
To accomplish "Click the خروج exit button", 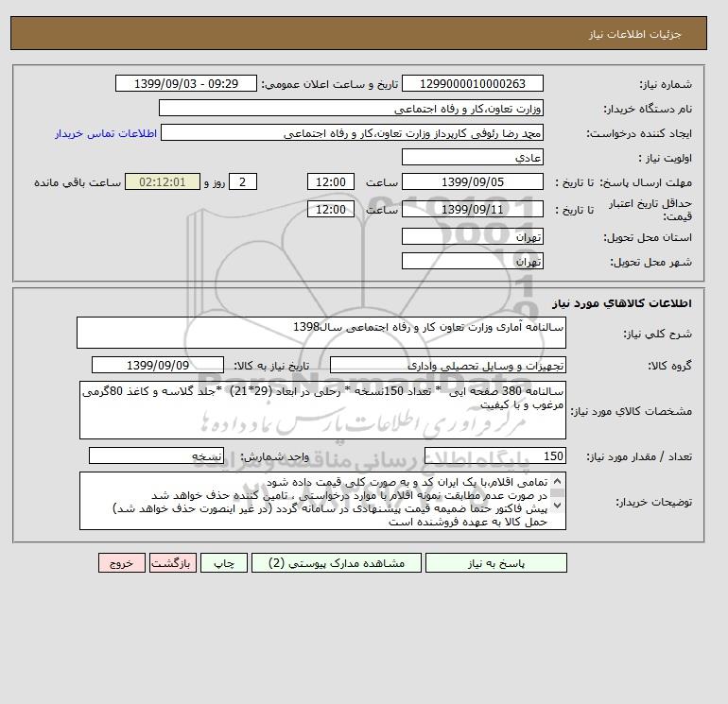I will [x=122, y=563].
